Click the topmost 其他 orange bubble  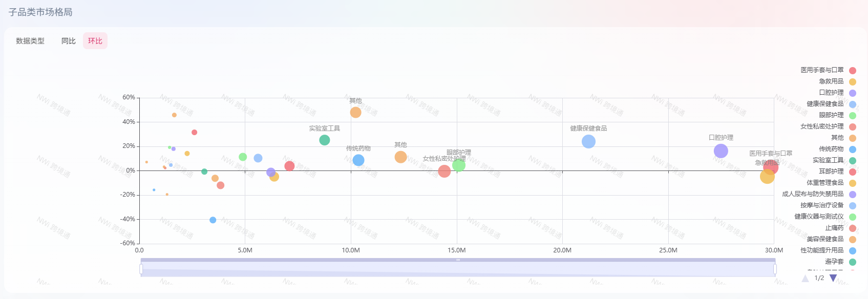pos(355,112)
